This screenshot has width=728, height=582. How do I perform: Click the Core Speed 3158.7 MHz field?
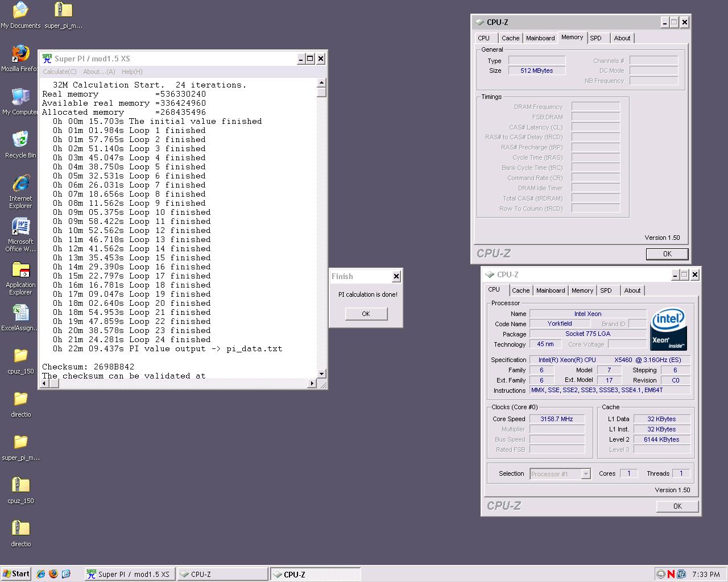557,419
